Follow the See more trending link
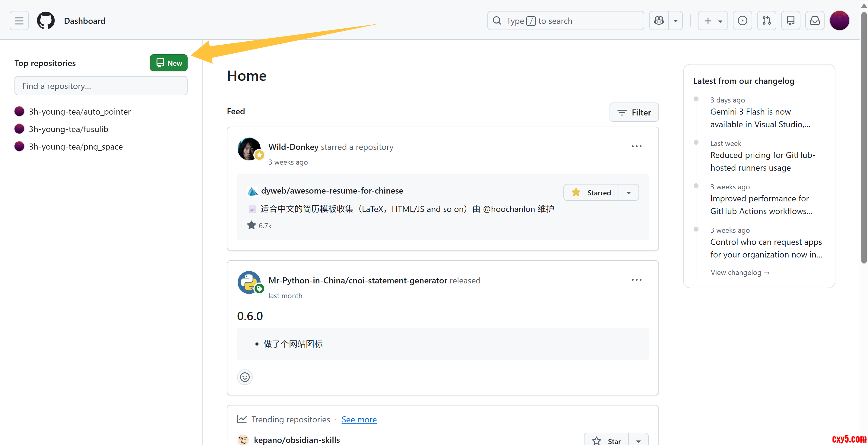 point(359,419)
